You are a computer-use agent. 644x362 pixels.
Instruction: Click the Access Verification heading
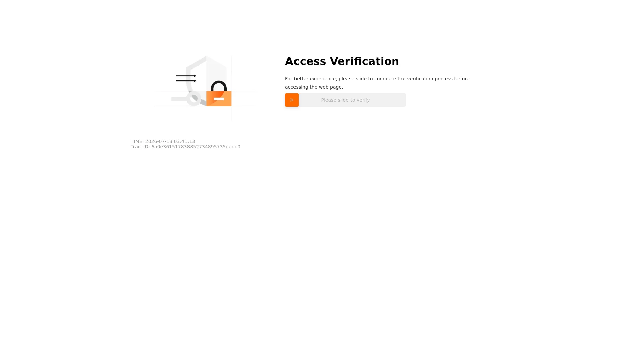click(342, 61)
